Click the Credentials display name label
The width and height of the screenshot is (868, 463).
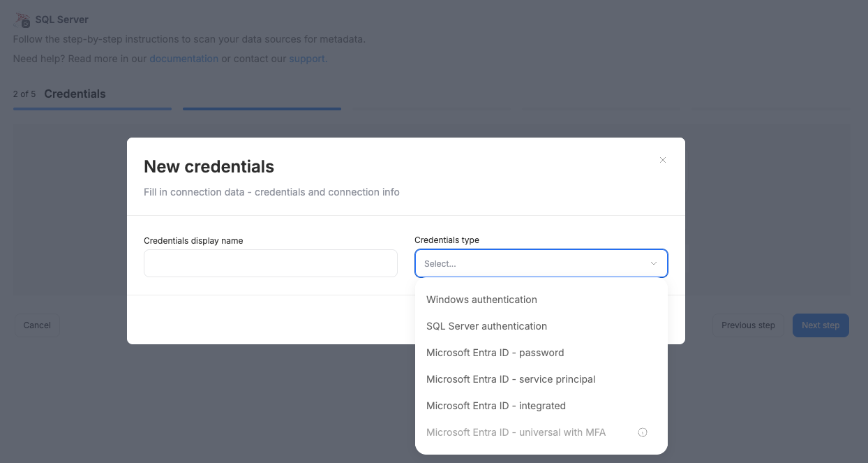click(x=193, y=241)
